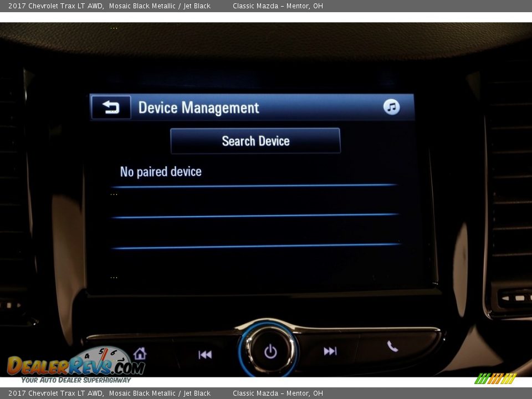Click 'Classic Mazda - Mentor, OH' in footer
532x399 pixels.
[278, 393]
